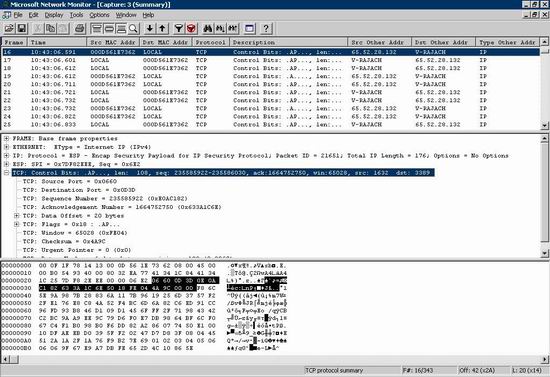The image size is (550, 377).
Task: Open the display filter funnel icon
Action: click(x=179, y=28)
